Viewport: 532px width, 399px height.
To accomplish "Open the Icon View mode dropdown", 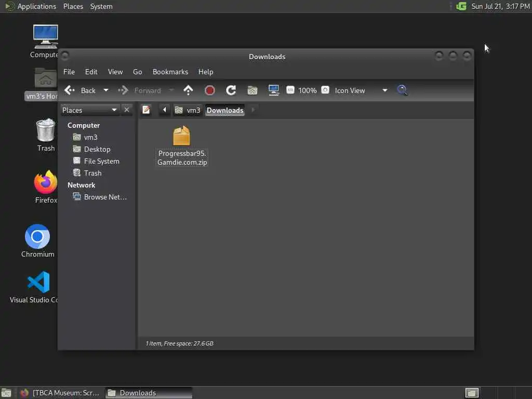I will [361, 90].
